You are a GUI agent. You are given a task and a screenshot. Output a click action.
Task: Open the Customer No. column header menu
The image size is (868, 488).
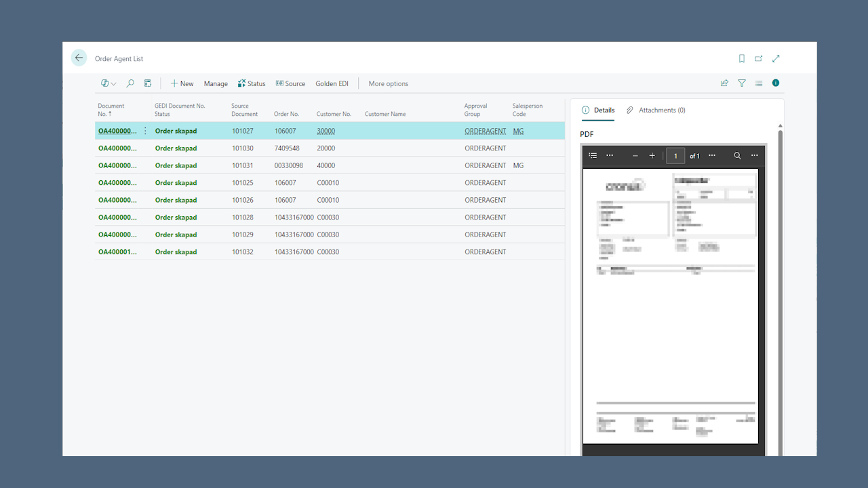[334, 114]
